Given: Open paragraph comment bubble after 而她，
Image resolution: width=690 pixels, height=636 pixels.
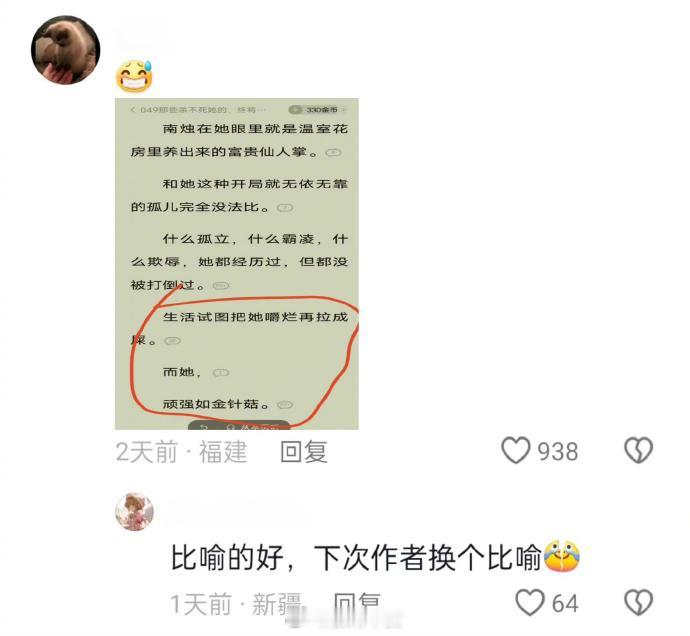Looking at the screenshot, I should [x=221, y=373].
